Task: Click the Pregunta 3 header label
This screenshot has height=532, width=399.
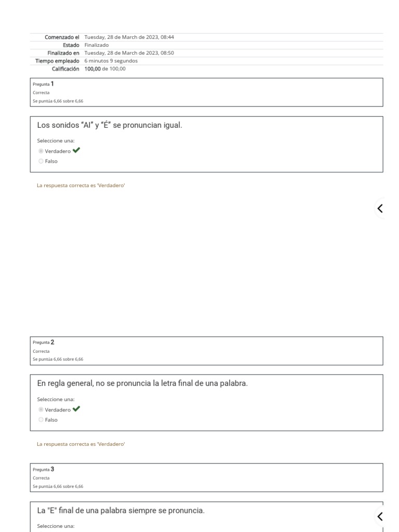Action: 43,469
